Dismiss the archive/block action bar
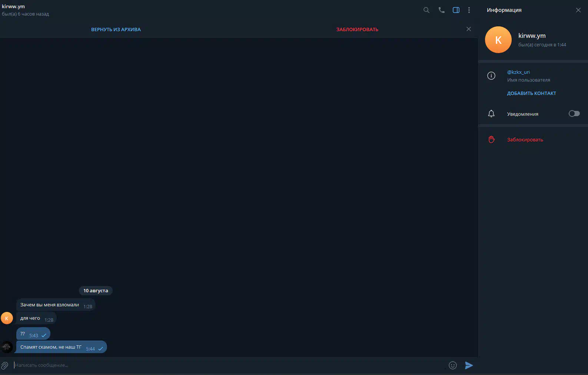This screenshot has width=588, height=375. [x=469, y=29]
